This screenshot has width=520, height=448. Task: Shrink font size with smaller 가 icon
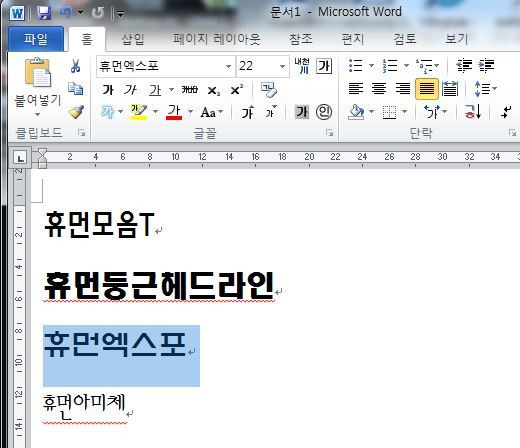[271, 112]
